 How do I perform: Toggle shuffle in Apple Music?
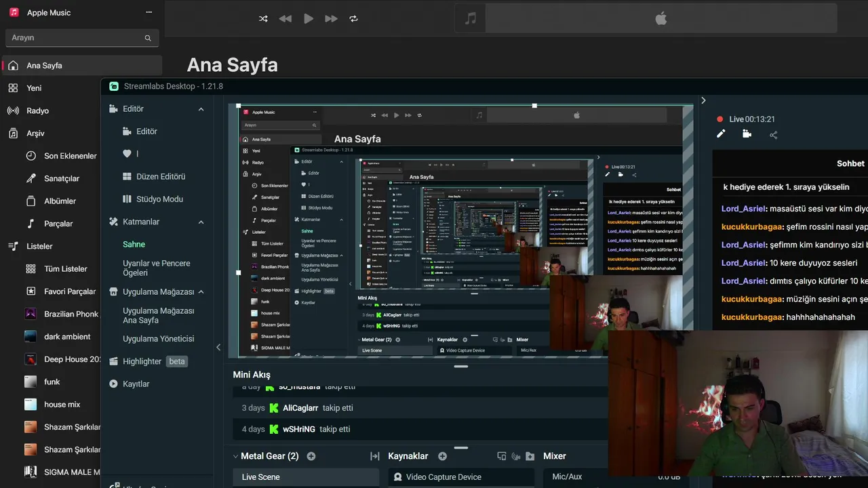point(263,19)
